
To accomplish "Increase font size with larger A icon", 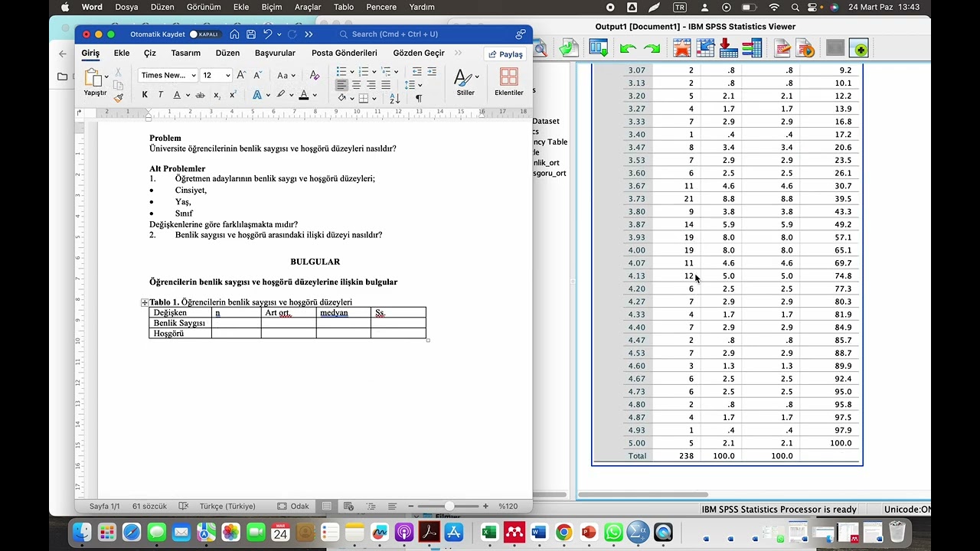I will 241,75.
